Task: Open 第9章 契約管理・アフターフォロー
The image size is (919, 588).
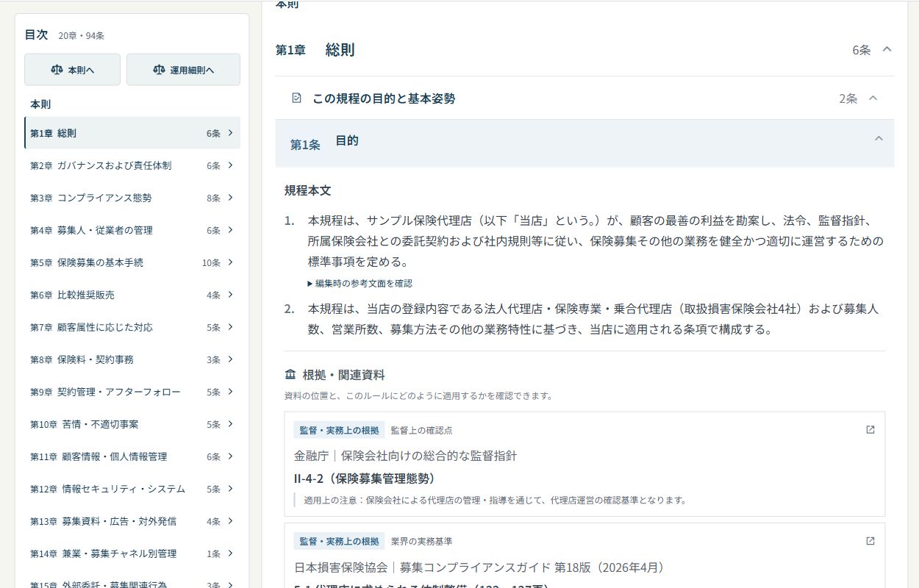Action: pyautogui.click(x=132, y=392)
